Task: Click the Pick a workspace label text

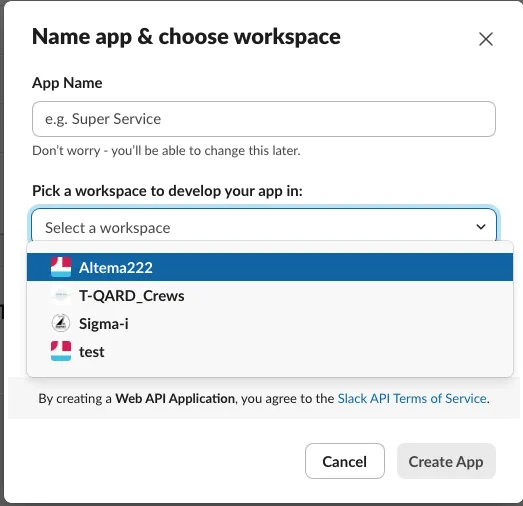Action: tap(167, 191)
